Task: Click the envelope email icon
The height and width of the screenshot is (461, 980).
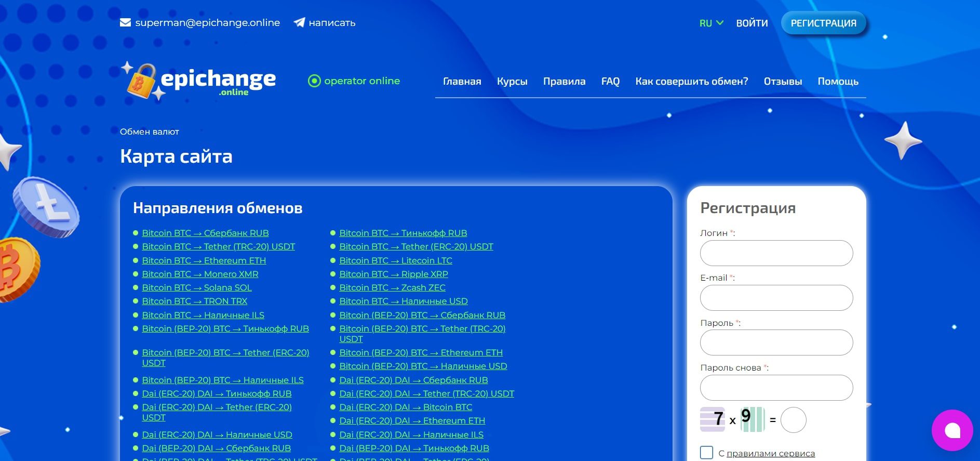Action: (x=125, y=22)
